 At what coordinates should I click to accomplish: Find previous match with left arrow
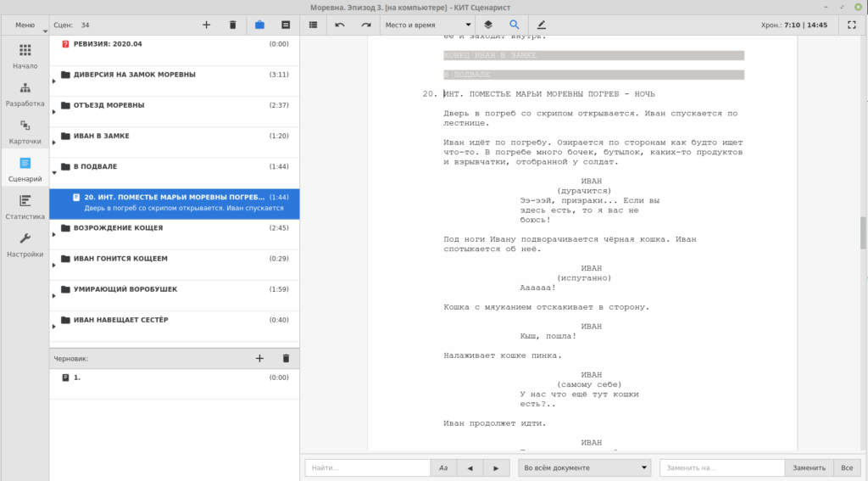click(x=470, y=467)
